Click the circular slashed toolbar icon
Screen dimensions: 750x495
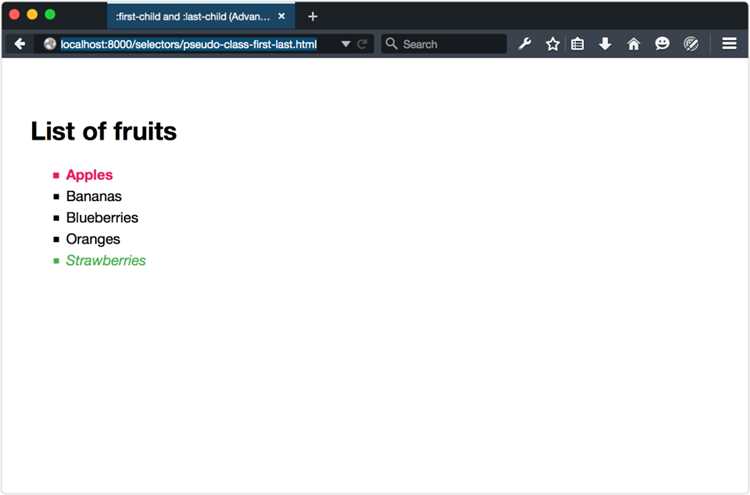[691, 44]
